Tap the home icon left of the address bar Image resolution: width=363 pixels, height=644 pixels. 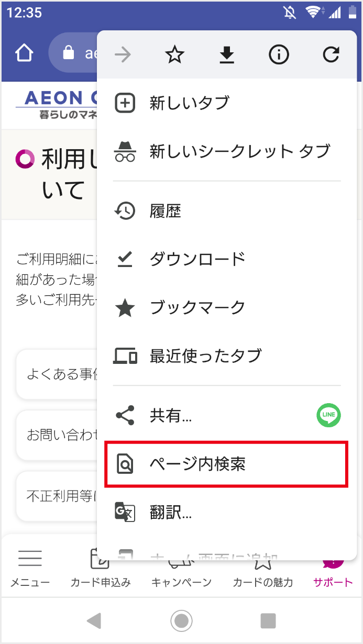click(x=23, y=53)
